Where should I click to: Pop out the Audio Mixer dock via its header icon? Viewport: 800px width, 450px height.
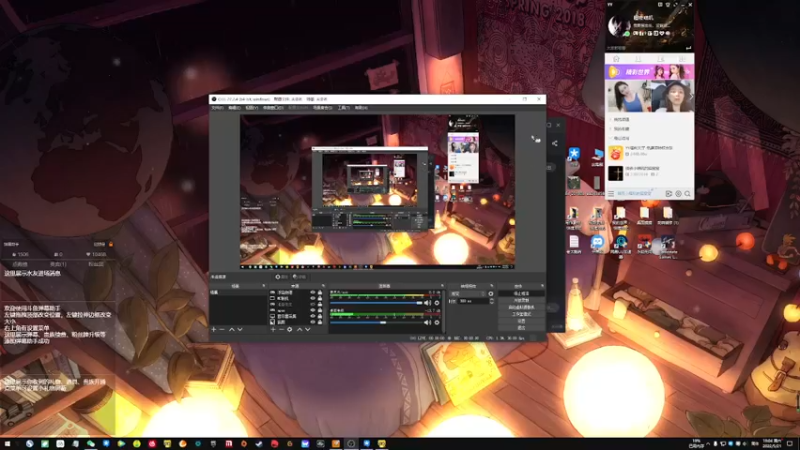coord(442,286)
